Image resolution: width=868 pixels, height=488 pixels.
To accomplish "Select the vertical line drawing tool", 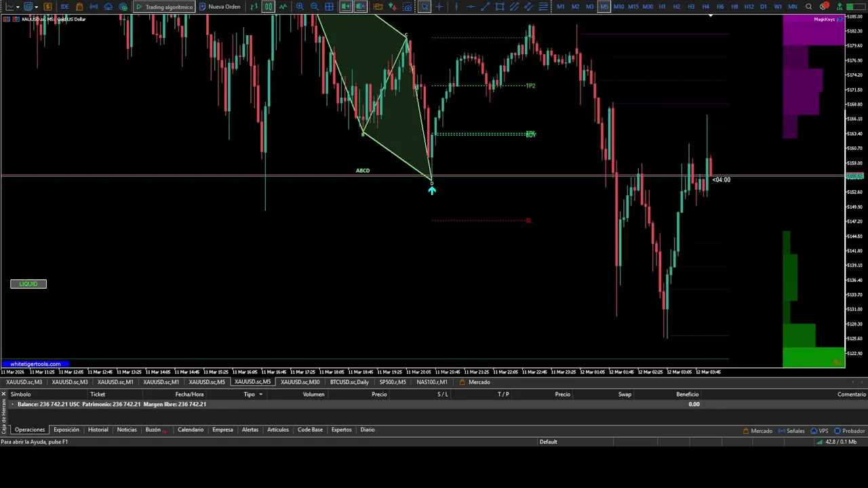I will coord(456,7).
